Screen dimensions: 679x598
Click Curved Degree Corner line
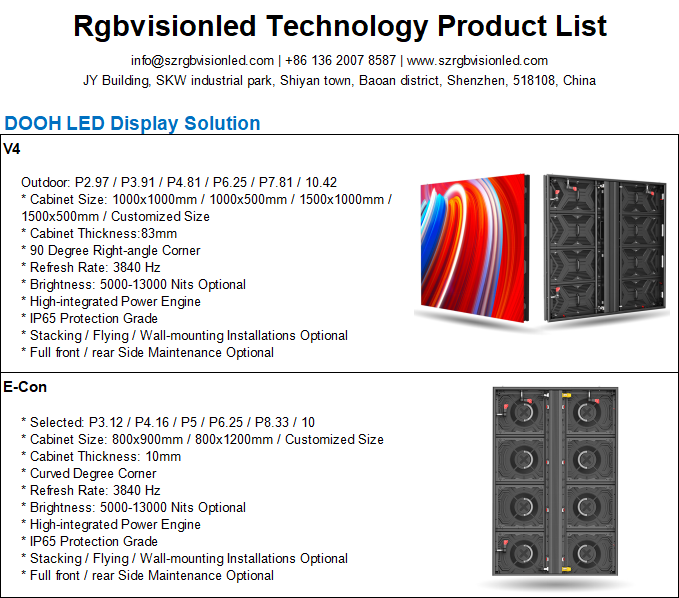click(x=89, y=473)
